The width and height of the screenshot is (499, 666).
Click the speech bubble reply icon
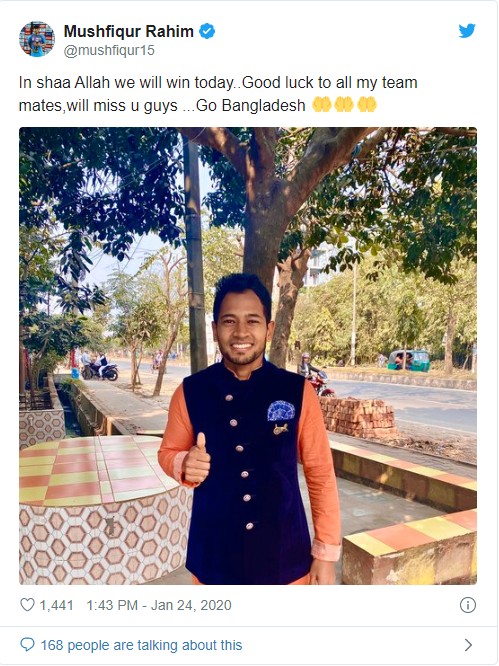pyautogui.click(x=27, y=645)
